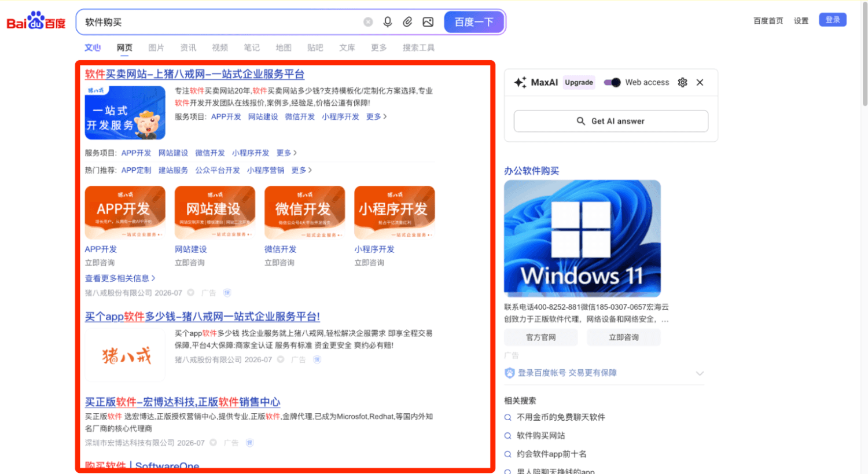868x474 pixels.
Task: Click the orange APP开发 card image
Action: click(x=125, y=212)
